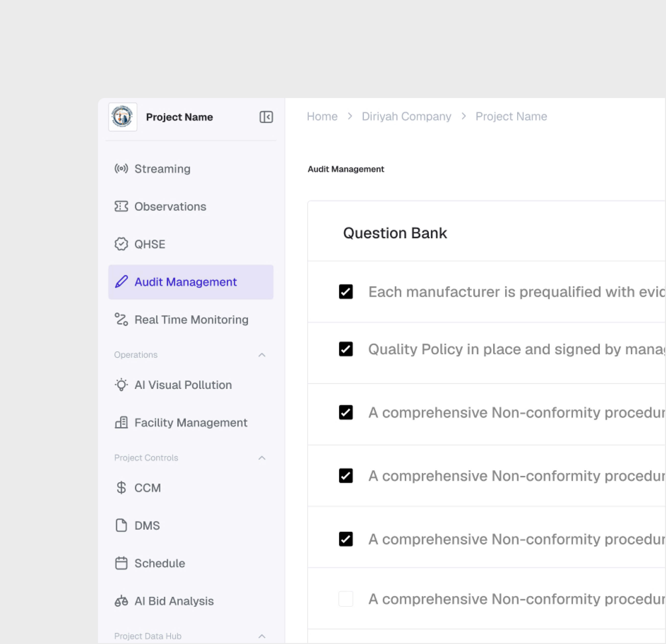Uncheck the first 'Each manufacturer is prequalified' question
Image resolution: width=666 pixels, height=644 pixels.
(x=345, y=291)
